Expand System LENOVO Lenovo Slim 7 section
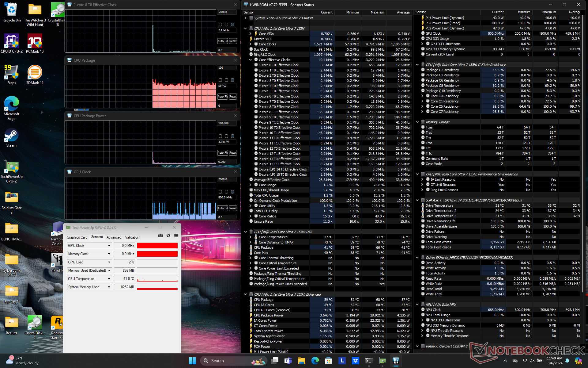 pyautogui.click(x=245, y=18)
